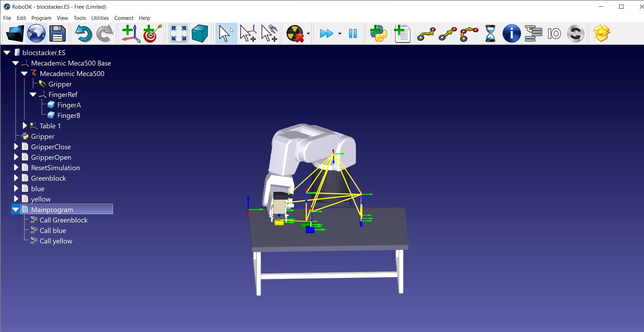Image resolution: width=644 pixels, height=332 pixels.
Task: Add a new robot target
Action: tap(152, 33)
